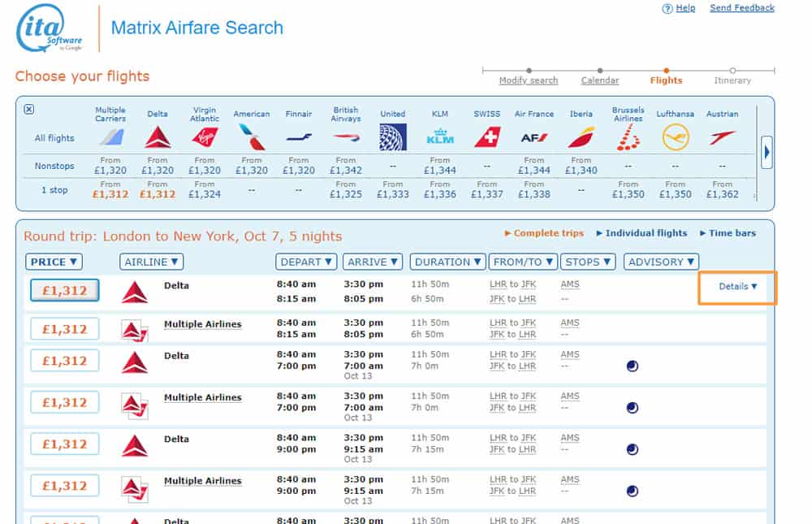
Task: Click moon icon in Multiple Airlines 9:00 pm row
Action: pos(633,491)
